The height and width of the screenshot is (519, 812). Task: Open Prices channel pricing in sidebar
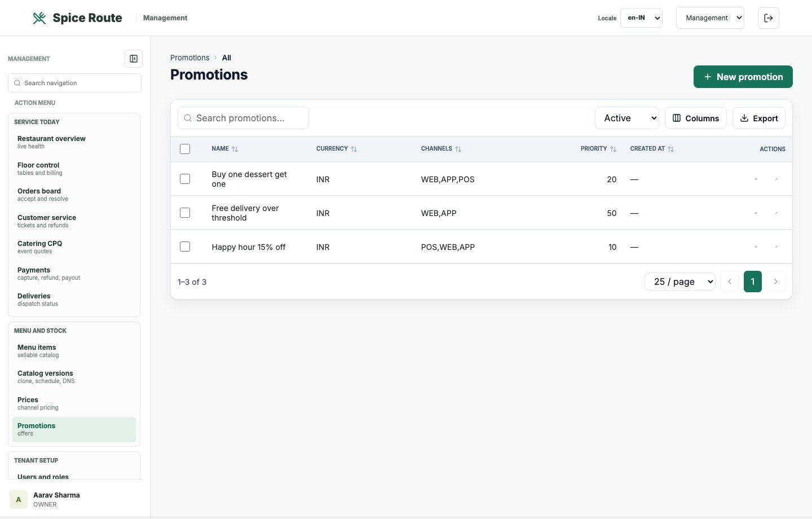74,403
